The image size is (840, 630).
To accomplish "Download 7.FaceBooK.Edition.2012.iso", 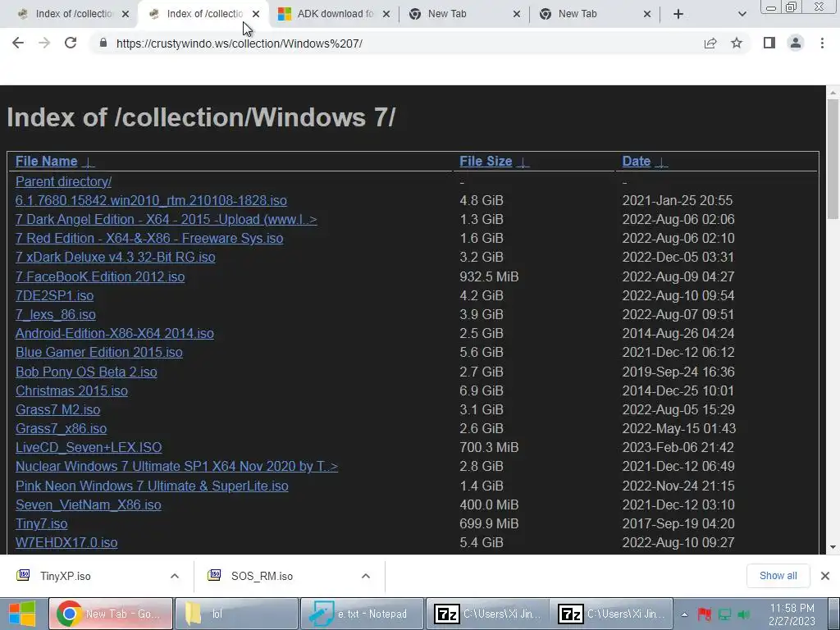I will click(x=99, y=277).
